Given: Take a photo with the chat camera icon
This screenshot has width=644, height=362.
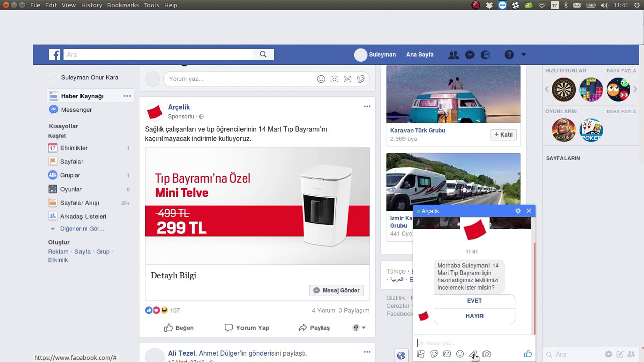Looking at the screenshot, I should click(x=487, y=354).
